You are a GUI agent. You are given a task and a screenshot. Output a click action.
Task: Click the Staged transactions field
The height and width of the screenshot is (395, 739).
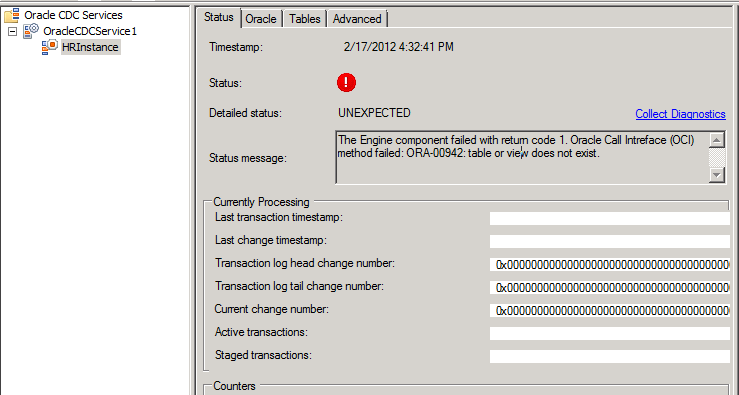pos(609,356)
